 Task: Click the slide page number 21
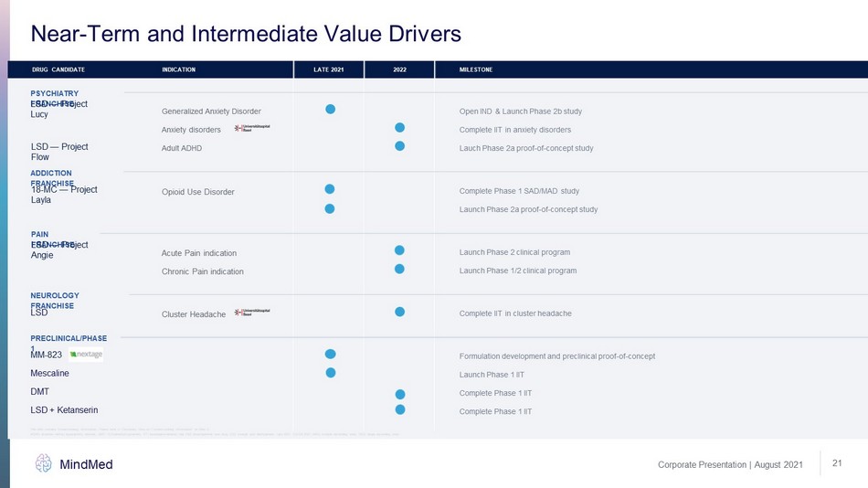(x=837, y=464)
